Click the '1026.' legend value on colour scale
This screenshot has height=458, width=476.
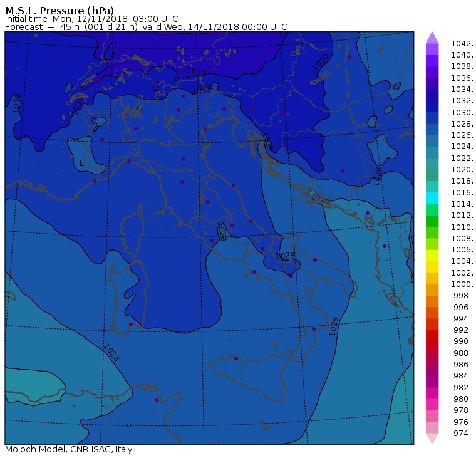click(462, 135)
